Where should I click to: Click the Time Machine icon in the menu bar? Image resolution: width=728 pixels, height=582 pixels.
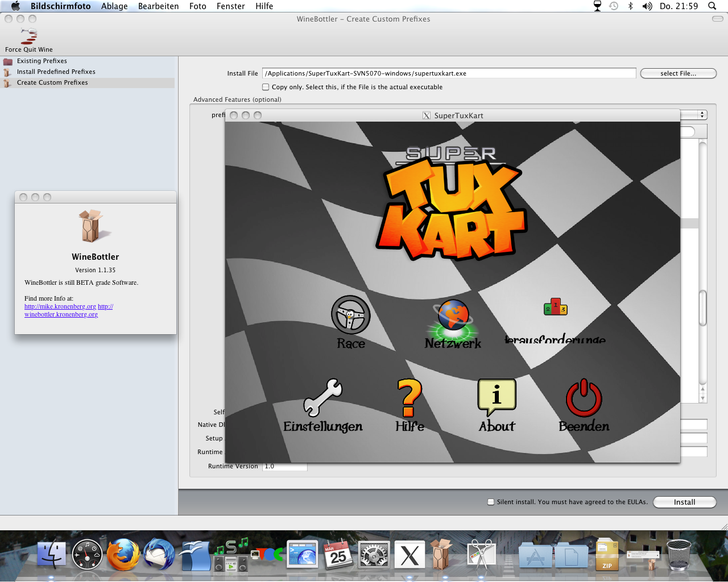coord(614,6)
